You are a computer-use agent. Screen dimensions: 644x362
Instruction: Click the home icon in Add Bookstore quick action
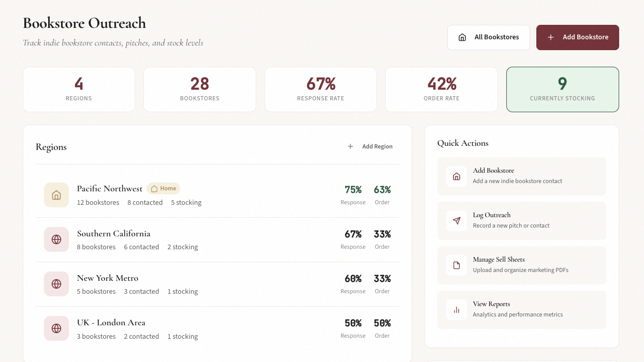tap(456, 176)
